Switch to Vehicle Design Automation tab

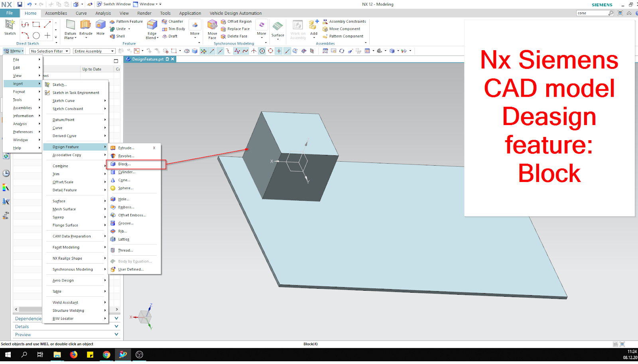(236, 13)
